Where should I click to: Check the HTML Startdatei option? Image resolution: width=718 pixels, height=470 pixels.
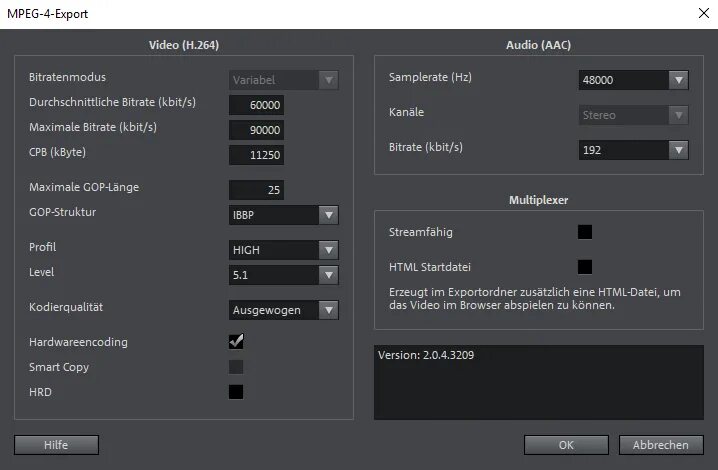pos(585,267)
